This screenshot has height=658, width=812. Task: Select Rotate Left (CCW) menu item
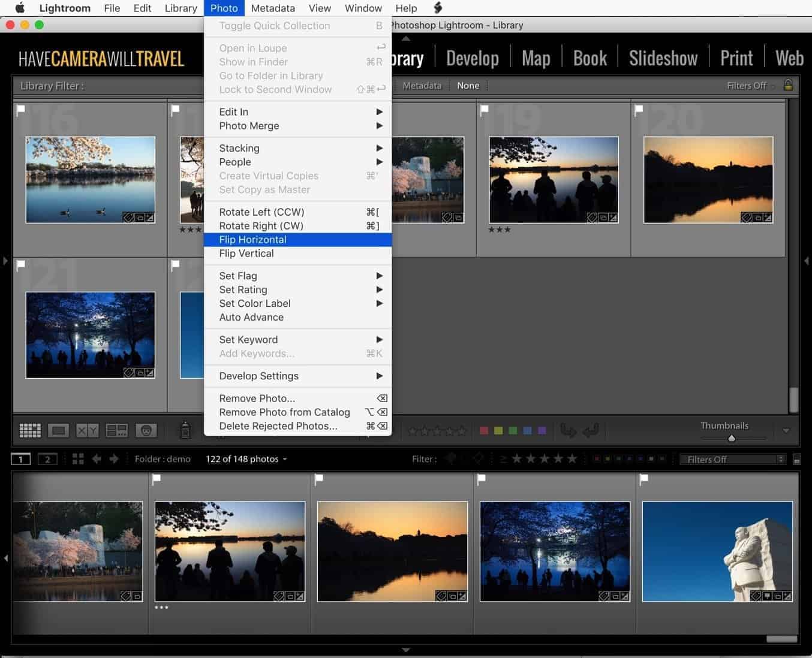297,212
